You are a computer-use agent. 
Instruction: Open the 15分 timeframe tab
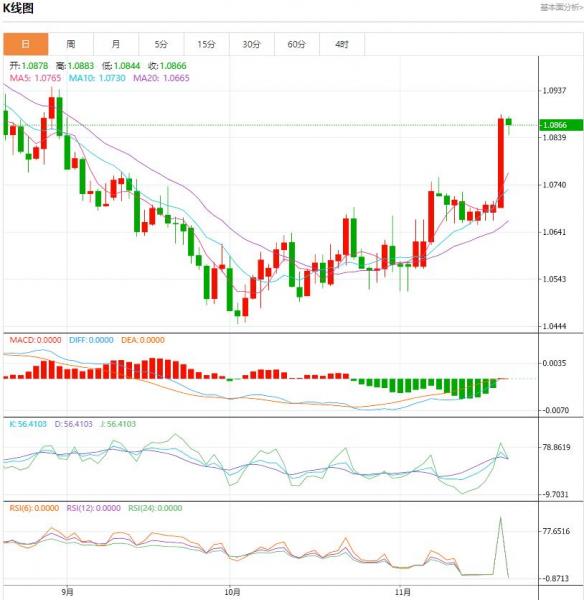tap(206, 44)
